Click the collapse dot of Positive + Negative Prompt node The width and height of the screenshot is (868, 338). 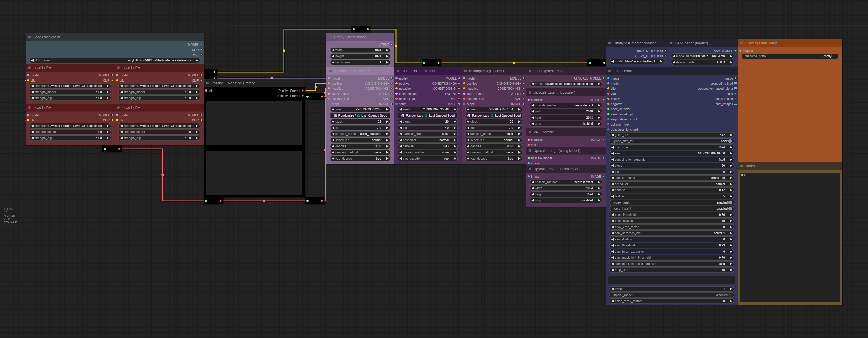coord(207,83)
